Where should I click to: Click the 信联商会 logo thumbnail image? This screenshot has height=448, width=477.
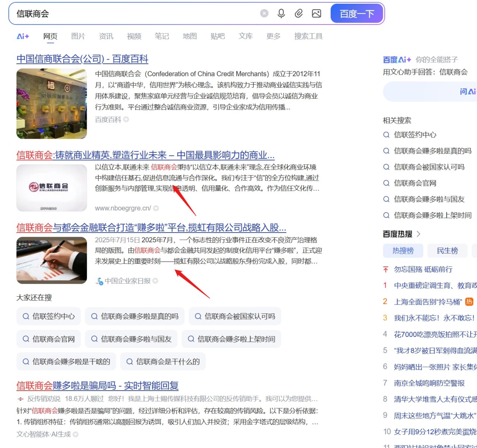[52, 188]
